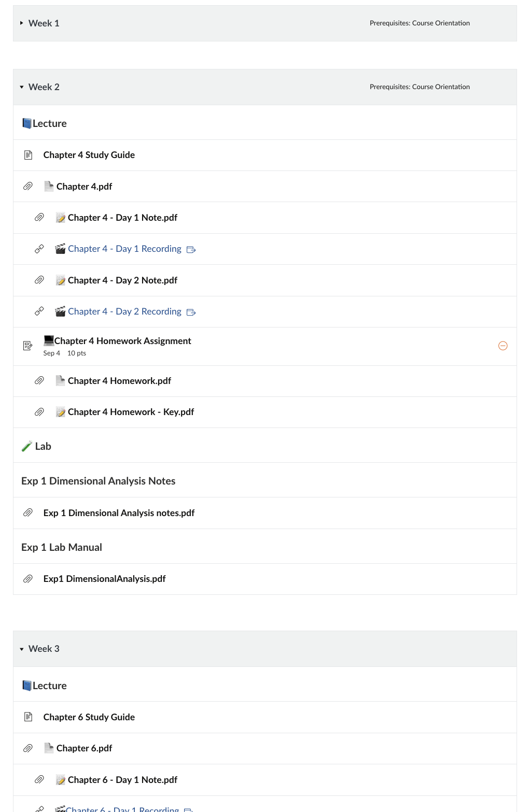Viewport: 529px width, 812px height.
Task: Open Chapter 4 - Day 1 Recording link
Action: pyautogui.click(x=124, y=249)
